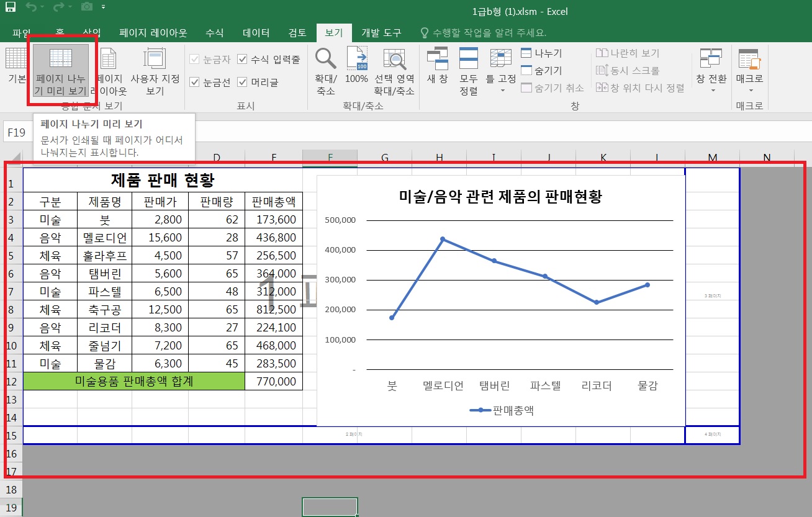
Task: Toggle the 머리글 headings checkbox
Action: (x=243, y=82)
